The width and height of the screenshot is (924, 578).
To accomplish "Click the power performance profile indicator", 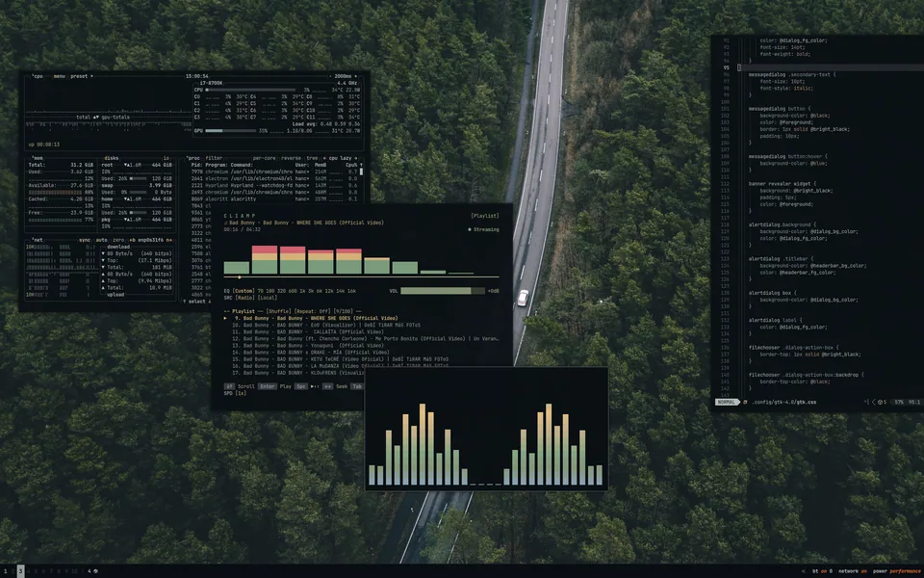I will (896, 571).
